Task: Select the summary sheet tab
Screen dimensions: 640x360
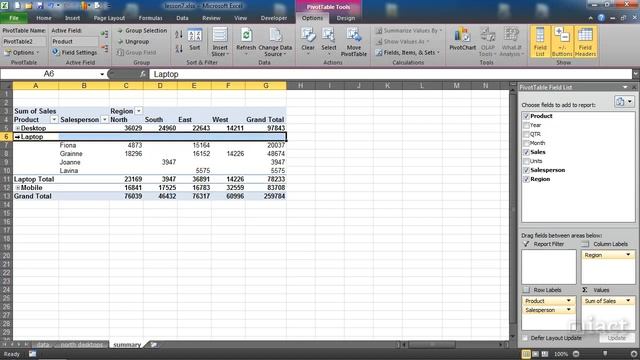Action: pyautogui.click(x=127, y=345)
